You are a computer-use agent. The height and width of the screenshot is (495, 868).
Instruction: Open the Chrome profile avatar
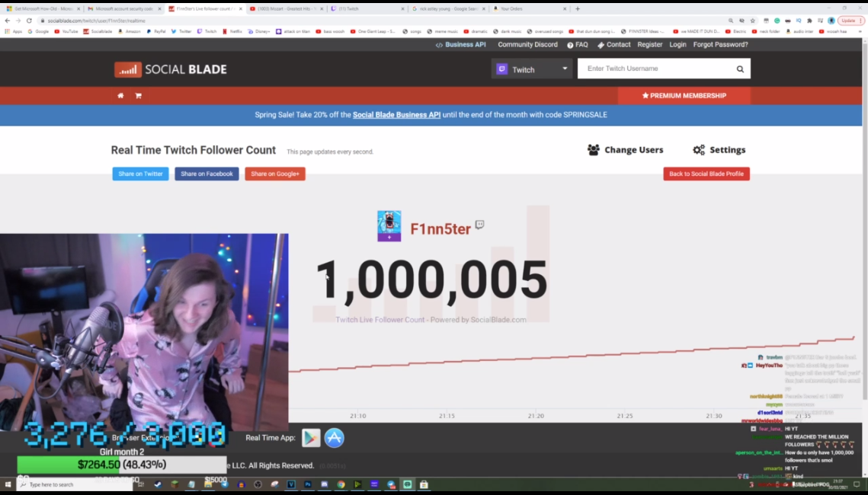tap(831, 21)
